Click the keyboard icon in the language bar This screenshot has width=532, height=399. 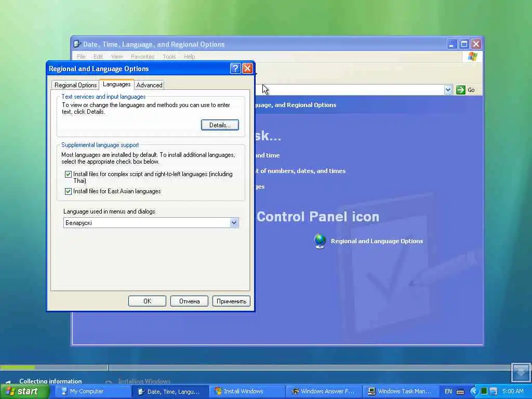[460, 392]
